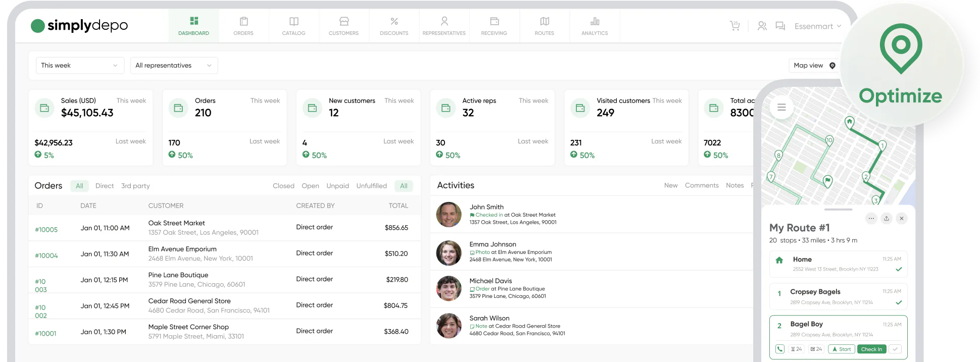Tap the hamburger menu on the map

pyautogui.click(x=781, y=108)
